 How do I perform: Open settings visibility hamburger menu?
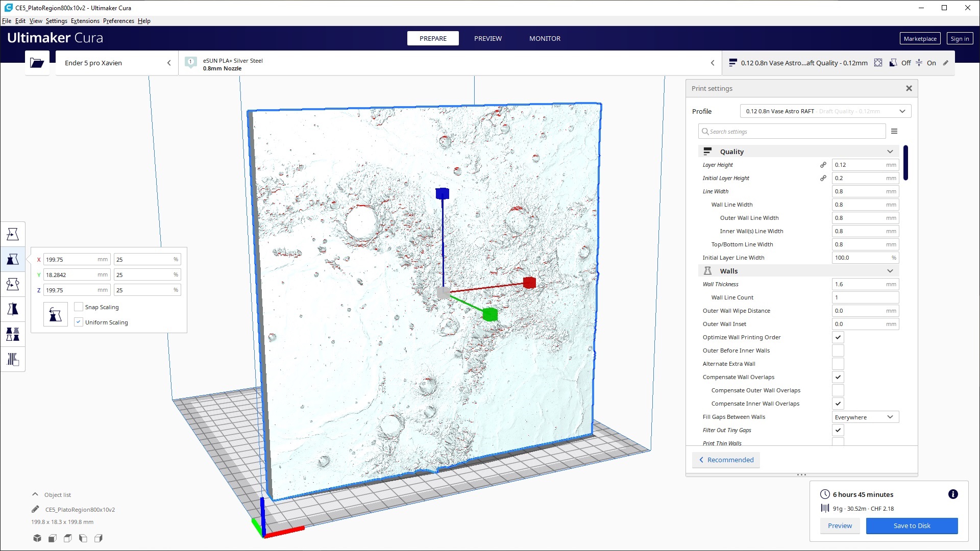click(x=894, y=131)
